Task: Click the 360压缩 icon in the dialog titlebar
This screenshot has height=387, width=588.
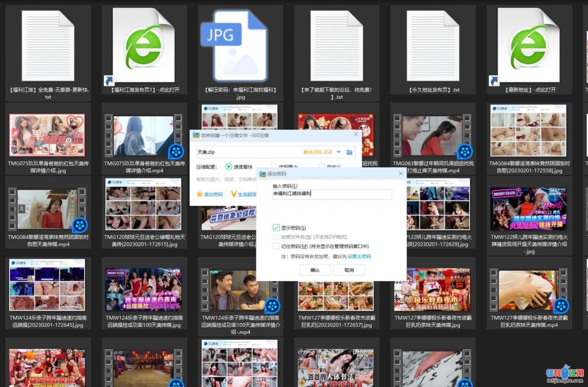Action: (196, 134)
